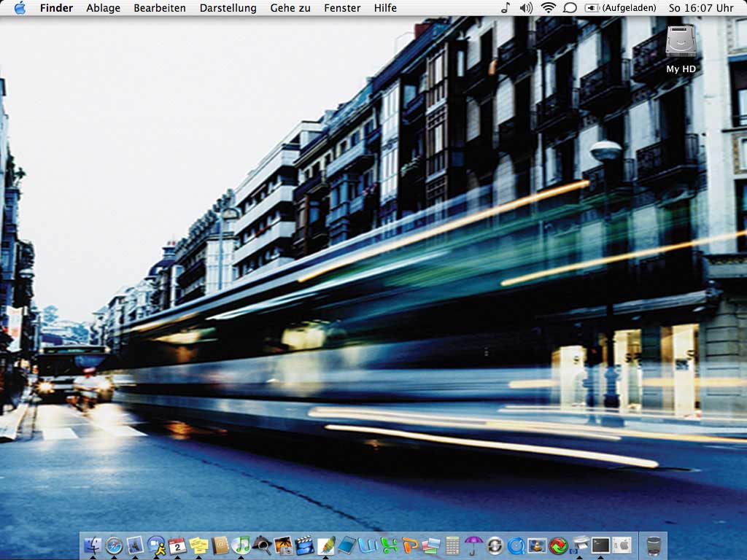Launch Safari from the Dock
747x560 pixels.
pos(114,545)
